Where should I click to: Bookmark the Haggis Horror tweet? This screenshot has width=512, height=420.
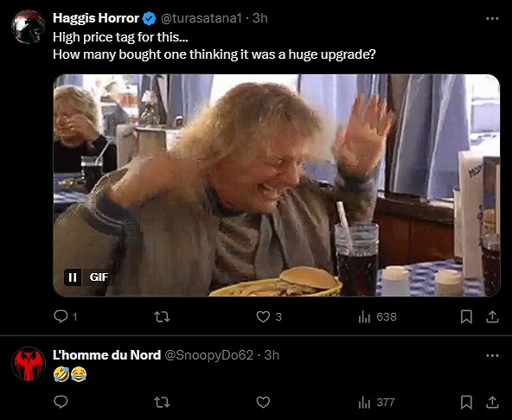[466, 316]
